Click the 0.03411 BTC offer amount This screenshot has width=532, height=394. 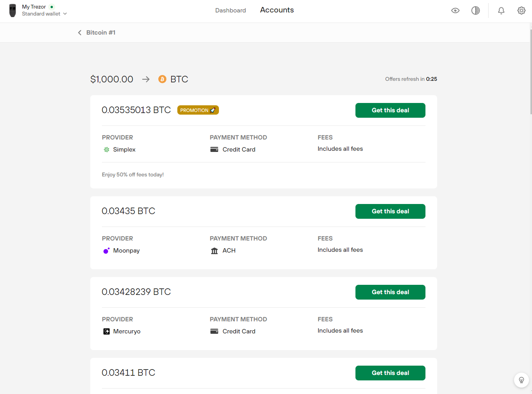tap(128, 373)
